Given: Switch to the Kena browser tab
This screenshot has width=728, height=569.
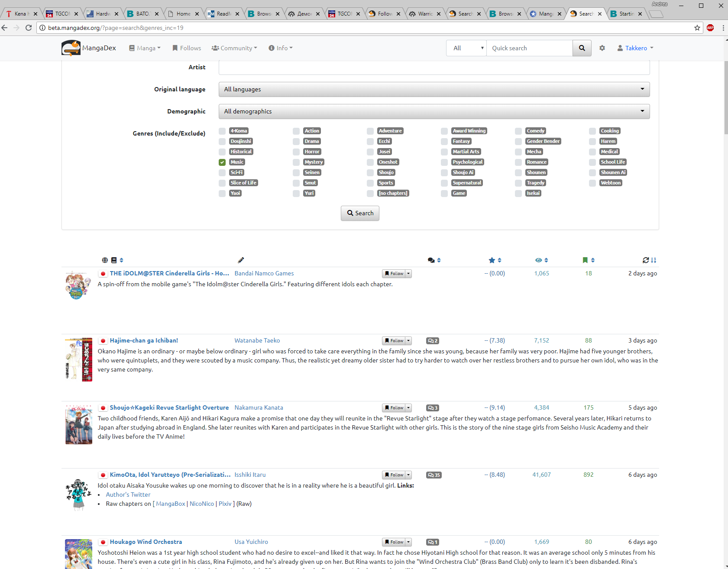Looking at the screenshot, I should [x=21, y=14].
